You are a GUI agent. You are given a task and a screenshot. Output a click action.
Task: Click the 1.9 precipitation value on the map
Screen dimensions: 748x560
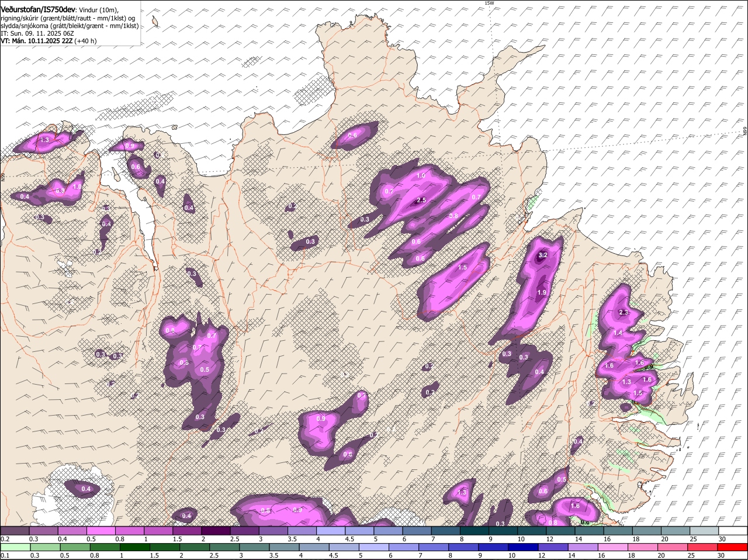click(541, 292)
